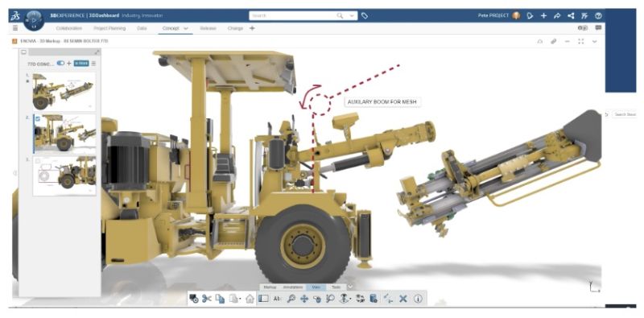Image resolution: width=644 pixels, height=318 pixels.
Task: Click the X close tool in toolbar
Action: 403,299
